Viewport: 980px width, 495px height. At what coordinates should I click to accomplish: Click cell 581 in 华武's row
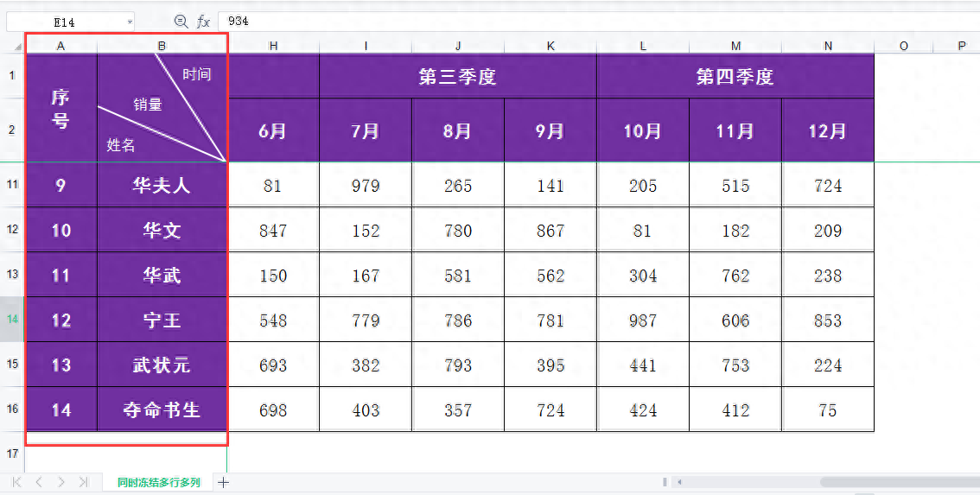click(x=458, y=275)
